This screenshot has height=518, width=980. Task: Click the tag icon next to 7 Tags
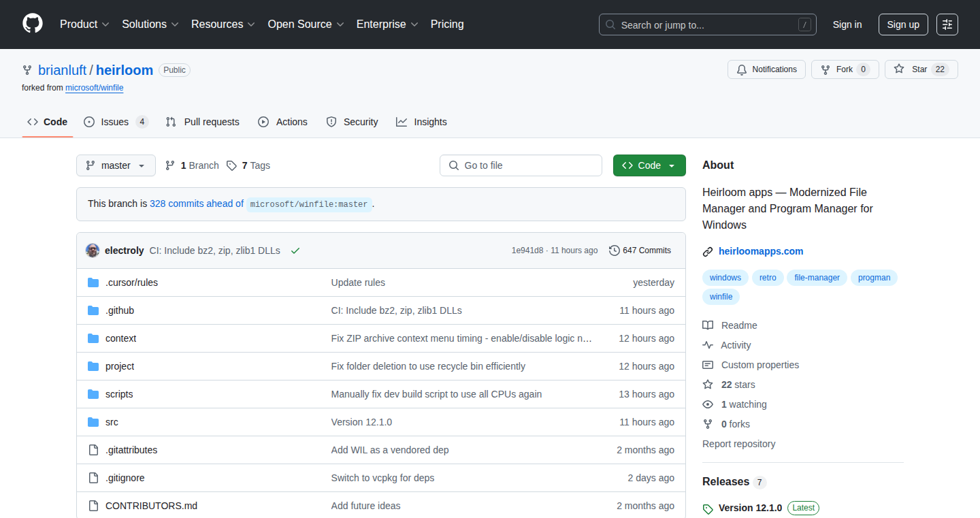(x=231, y=165)
